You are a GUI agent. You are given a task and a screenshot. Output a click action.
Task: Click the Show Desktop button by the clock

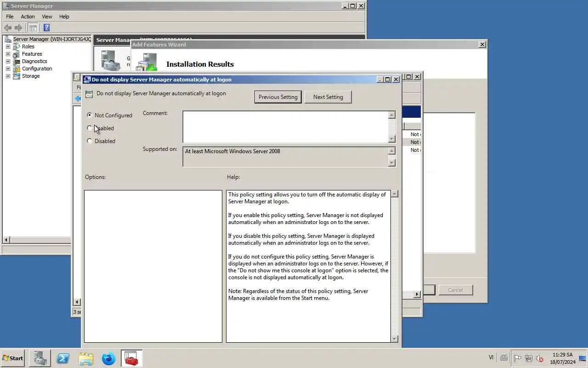pyautogui.click(x=582, y=358)
